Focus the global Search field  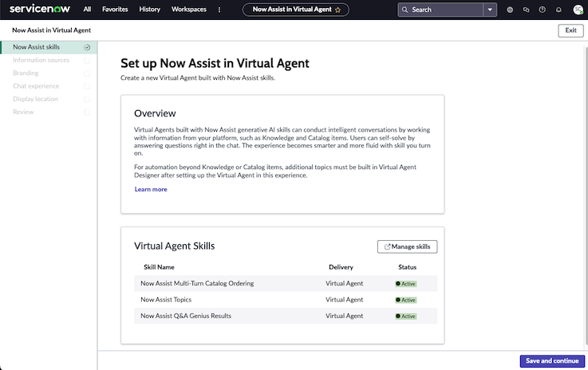tap(440, 10)
